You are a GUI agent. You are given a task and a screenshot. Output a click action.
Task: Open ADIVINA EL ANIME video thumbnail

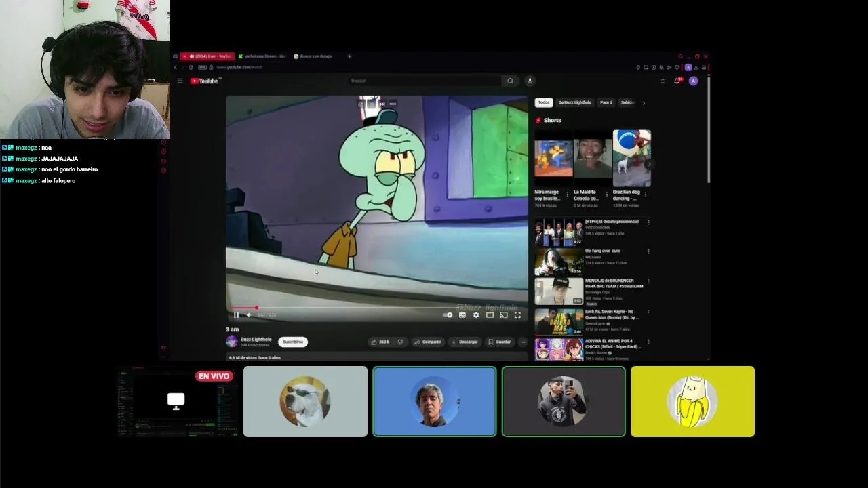(559, 349)
